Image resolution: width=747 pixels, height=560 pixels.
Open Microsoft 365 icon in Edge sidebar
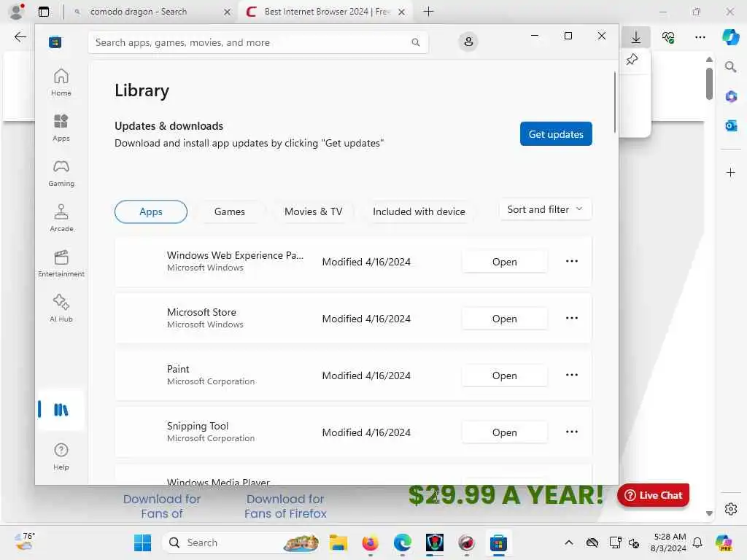[731, 97]
